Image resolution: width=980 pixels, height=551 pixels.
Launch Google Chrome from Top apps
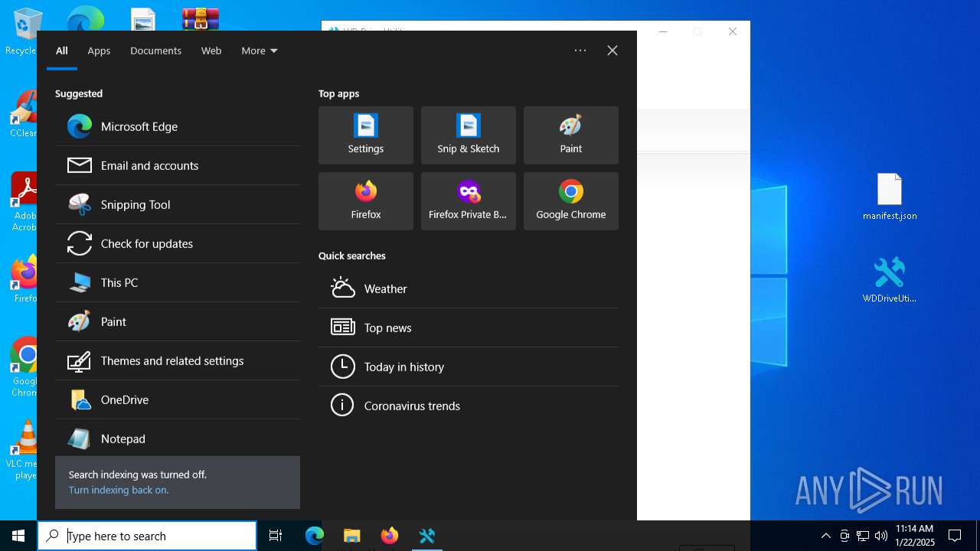[571, 201]
